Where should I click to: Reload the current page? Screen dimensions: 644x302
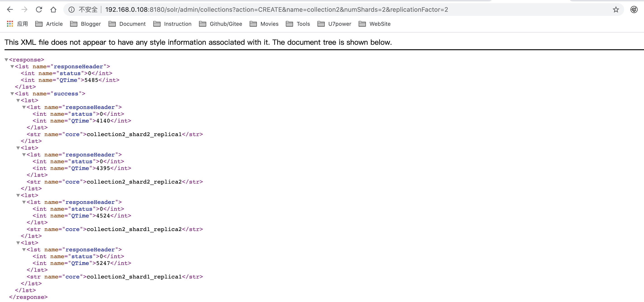pos(39,9)
